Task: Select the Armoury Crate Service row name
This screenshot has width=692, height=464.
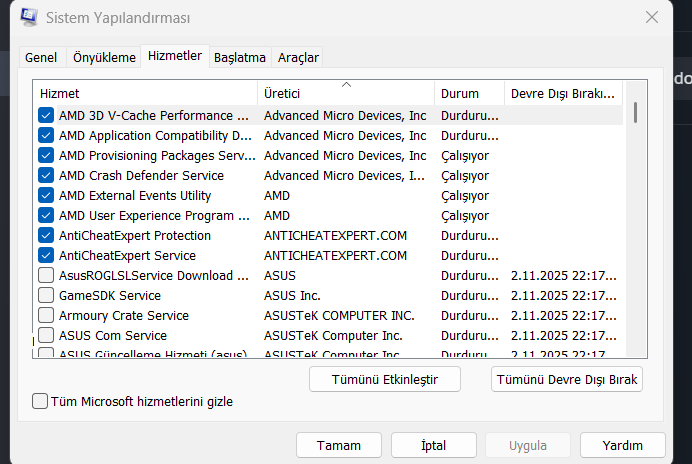Action: click(x=124, y=315)
